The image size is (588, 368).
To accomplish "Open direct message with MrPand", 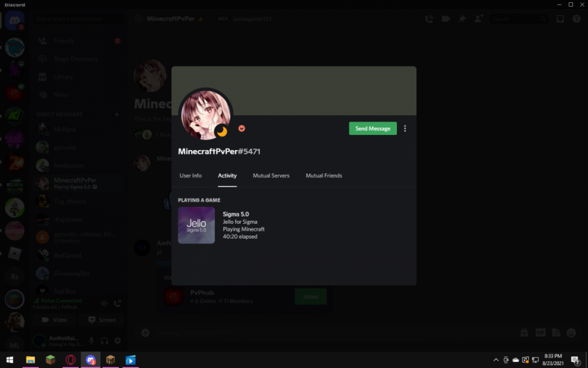I will pos(78,129).
